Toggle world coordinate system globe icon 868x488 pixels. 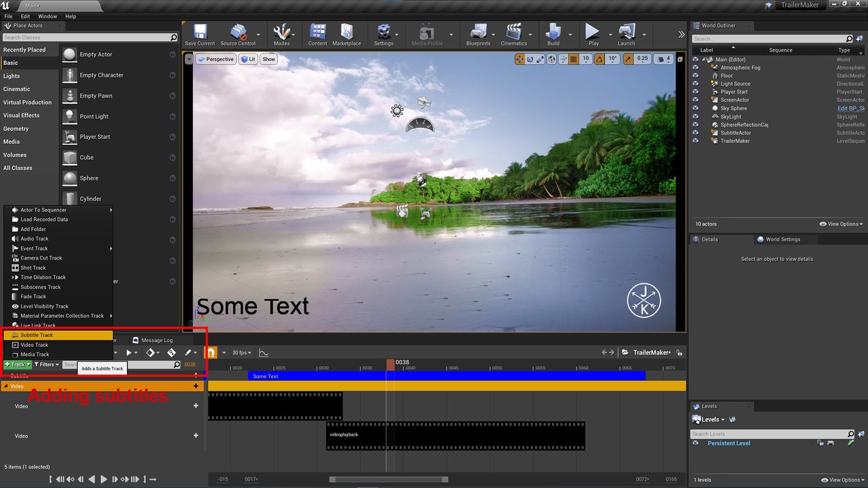coord(552,59)
